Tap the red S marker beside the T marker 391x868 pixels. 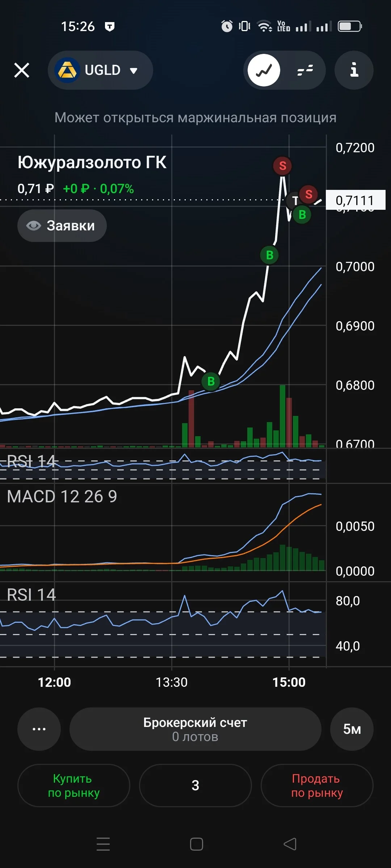click(308, 194)
